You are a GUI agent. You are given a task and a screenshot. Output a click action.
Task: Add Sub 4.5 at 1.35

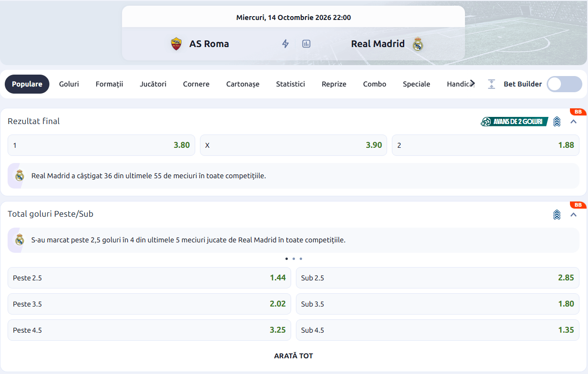[x=437, y=330]
